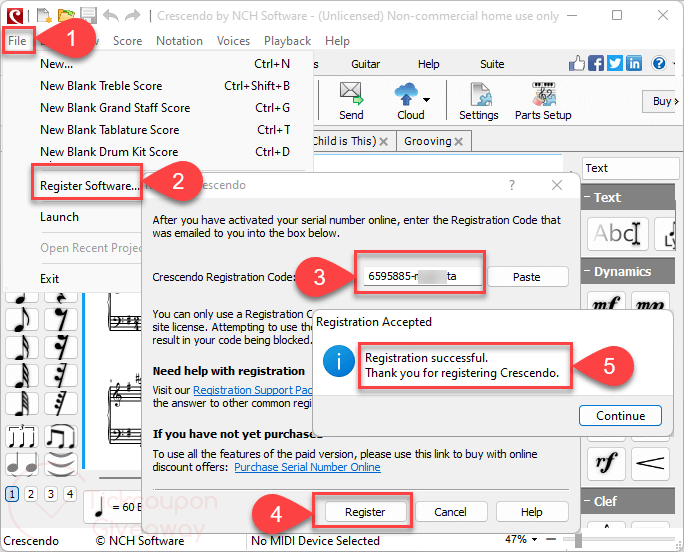This screenshot has width=684, height=552.
Task: Collapse the Clef panel section
Action: coord(587,501)
